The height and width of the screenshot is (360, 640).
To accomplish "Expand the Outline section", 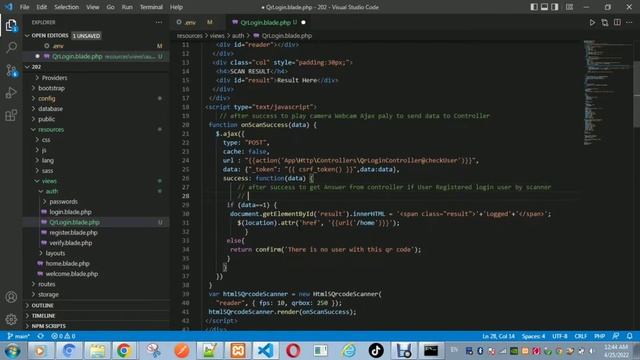I will coord(96,305).
